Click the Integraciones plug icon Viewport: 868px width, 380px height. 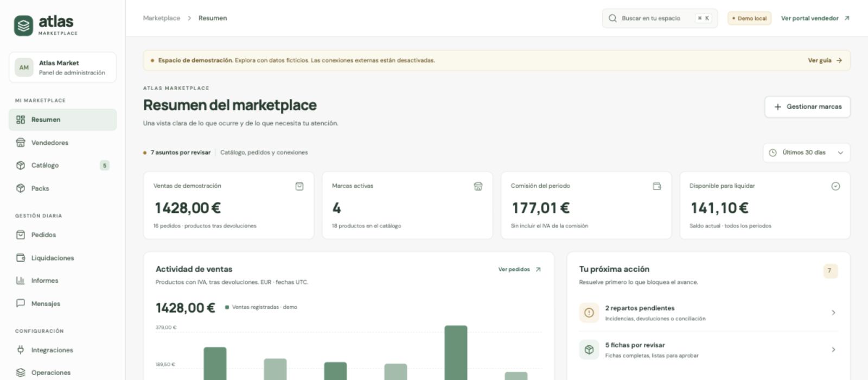pos(21,350)
